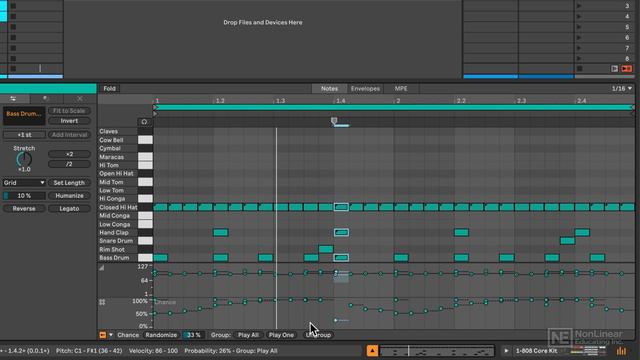Click the Add Interval button
This screenshot has width=640, height=360.
[x=69, y=135]
